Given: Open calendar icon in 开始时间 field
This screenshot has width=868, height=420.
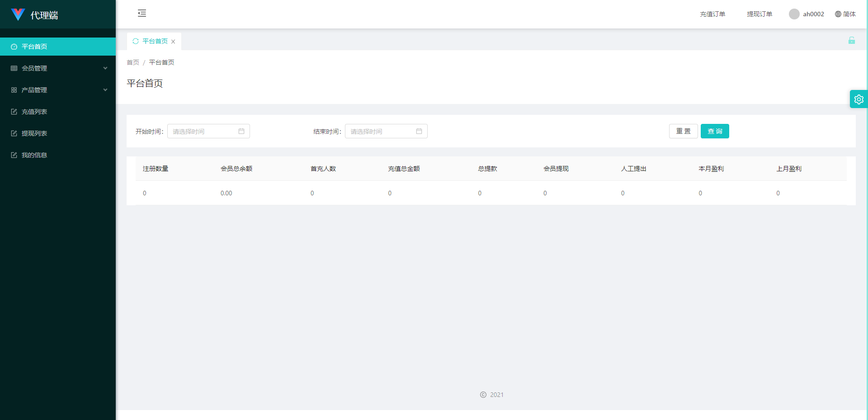Looking at the screenshot, I should coord(241,131).
